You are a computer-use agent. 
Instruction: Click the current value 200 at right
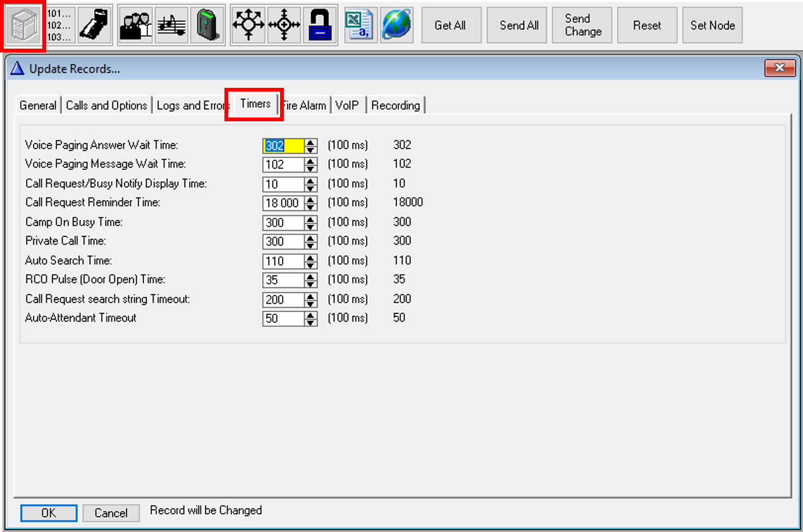tap(402, 299)
